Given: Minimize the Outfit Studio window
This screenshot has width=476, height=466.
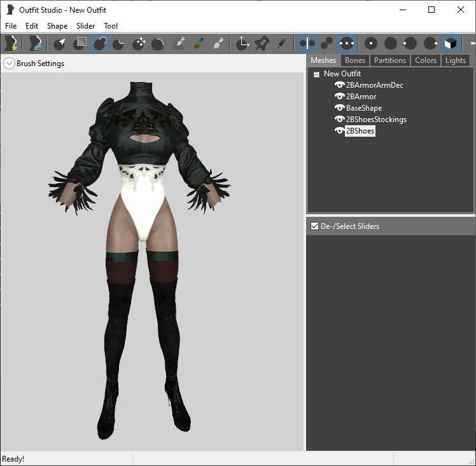Looking at the screenshot, I should click(x=403, y=10).
